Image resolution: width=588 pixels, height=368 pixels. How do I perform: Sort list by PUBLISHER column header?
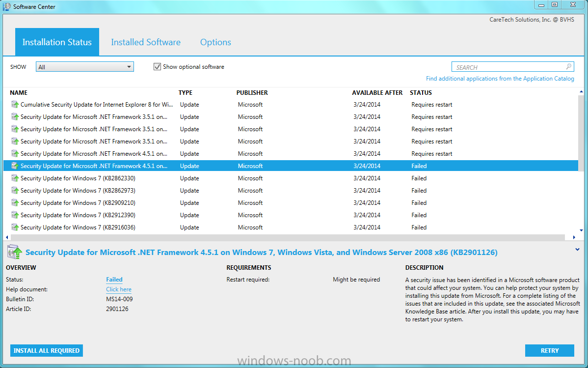(252, 92)
